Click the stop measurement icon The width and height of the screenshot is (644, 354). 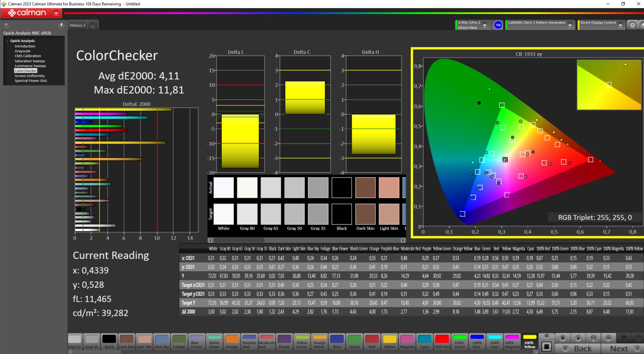click(x=562, y=338)
